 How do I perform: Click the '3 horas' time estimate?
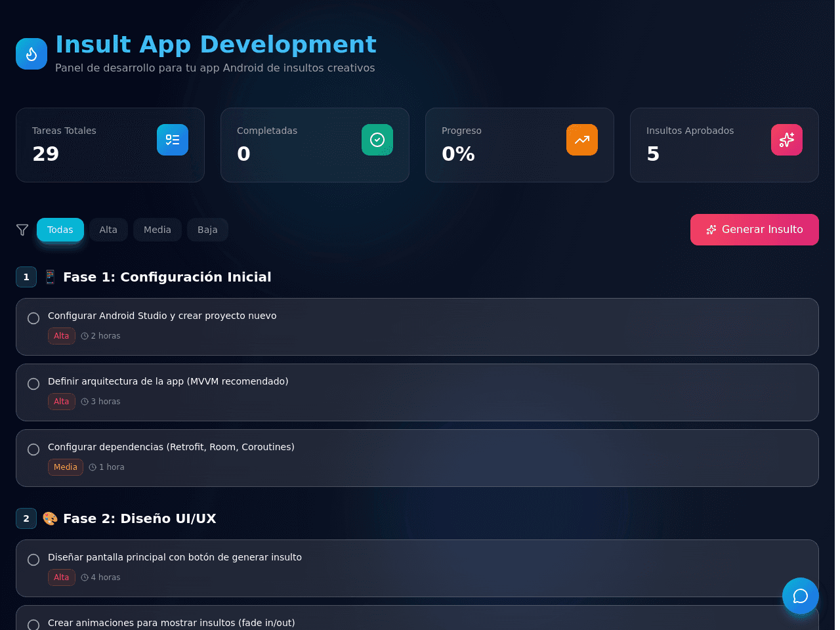pyautogui.click(x=106, y=402)
